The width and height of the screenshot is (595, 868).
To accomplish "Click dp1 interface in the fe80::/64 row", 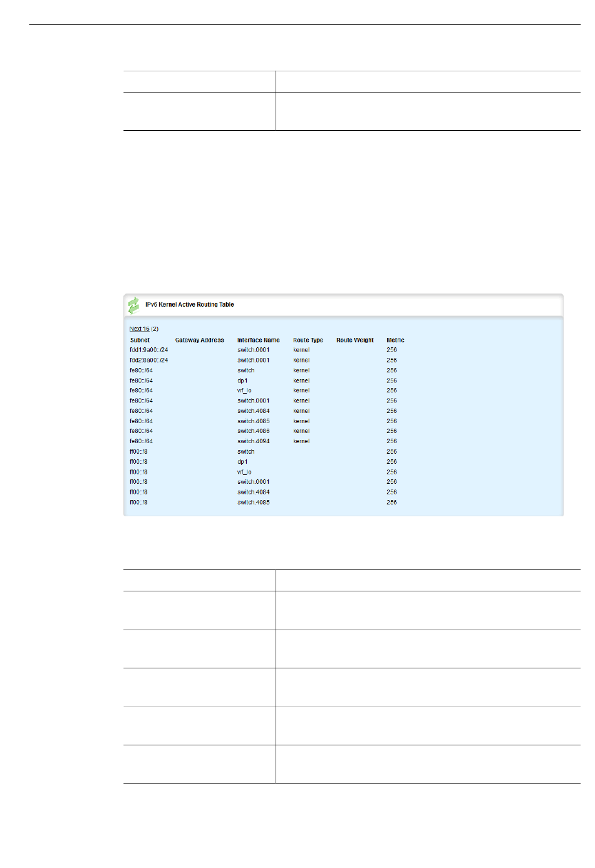I will click(242, 380).
